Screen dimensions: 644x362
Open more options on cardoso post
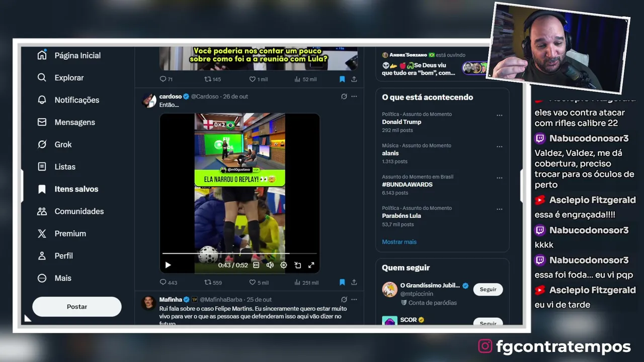tap(354, 97)
